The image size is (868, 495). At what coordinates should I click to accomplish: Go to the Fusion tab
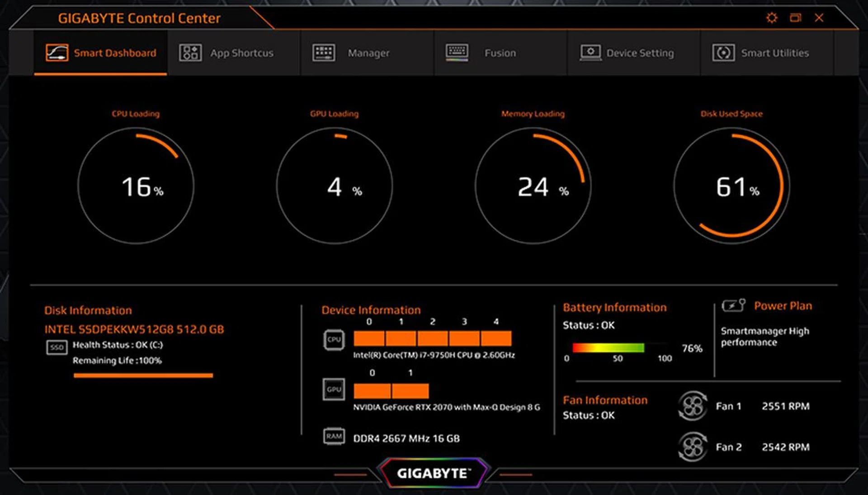tap(481, 53)
